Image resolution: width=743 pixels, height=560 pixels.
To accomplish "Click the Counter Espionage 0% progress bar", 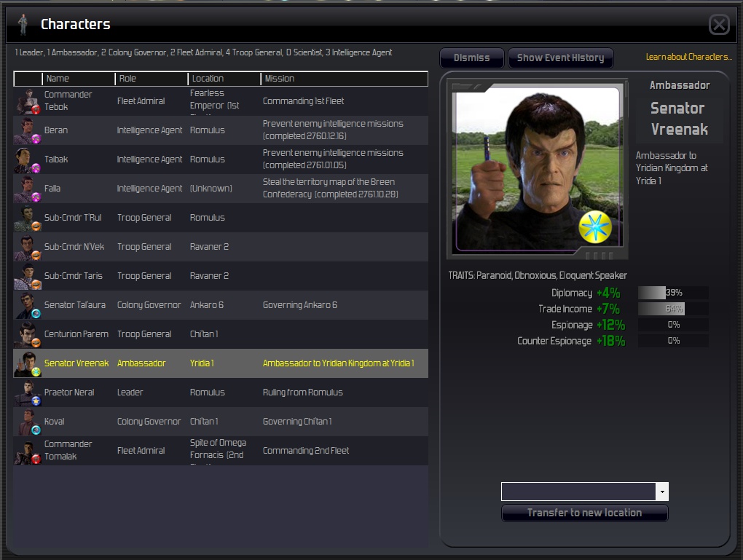I will click(x=673, y=341).
